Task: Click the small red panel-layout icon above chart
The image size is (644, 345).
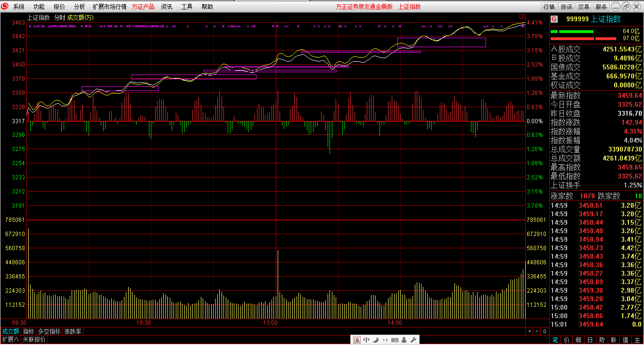Action: click(522, 17)
